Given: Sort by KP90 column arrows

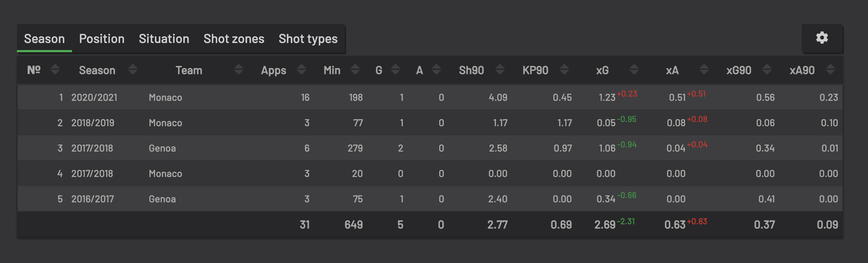Looking at the screenshot, I should (x=564, y=69).
